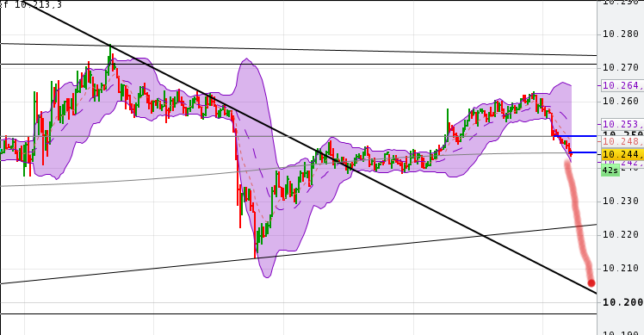Click the 10.210 price axis label
This screenshot has width=644, height=335.
pos(620,269)
